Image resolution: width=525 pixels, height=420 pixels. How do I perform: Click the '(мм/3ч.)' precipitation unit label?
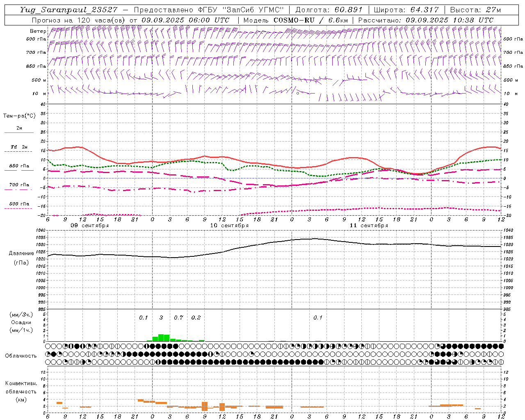pos(21,315)
